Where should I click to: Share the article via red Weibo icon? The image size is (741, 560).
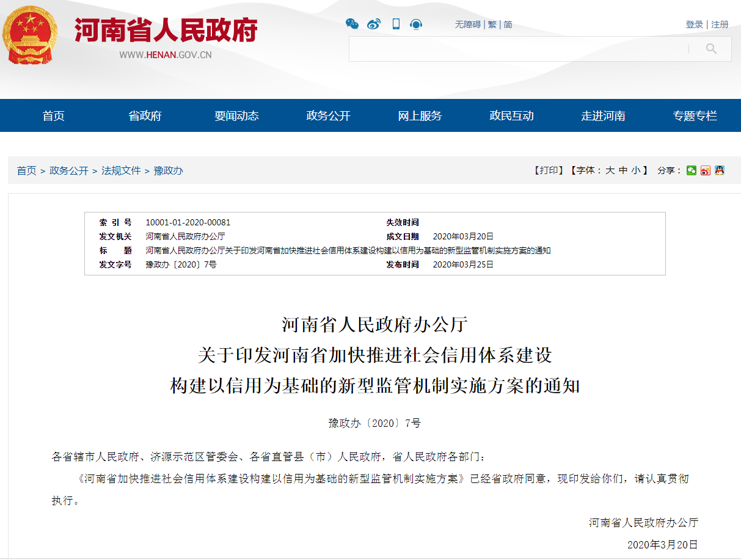pos(706,170)
